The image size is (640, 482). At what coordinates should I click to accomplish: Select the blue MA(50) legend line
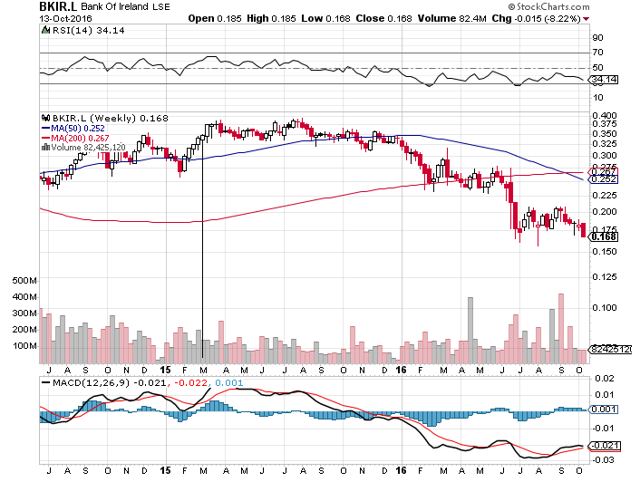coord(46,128)
